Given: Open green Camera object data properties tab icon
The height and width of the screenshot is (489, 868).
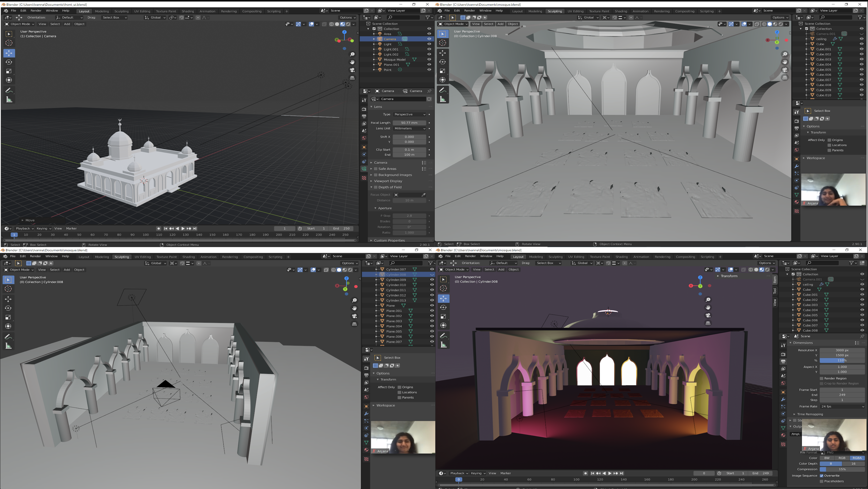Looking at the screenshot, I should tap(364, 169).
